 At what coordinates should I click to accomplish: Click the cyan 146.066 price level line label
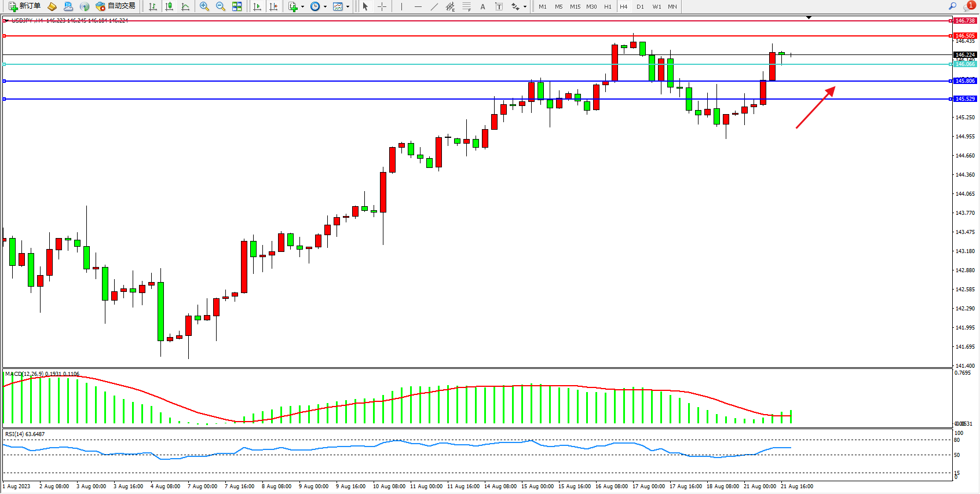tap(965, 64)
